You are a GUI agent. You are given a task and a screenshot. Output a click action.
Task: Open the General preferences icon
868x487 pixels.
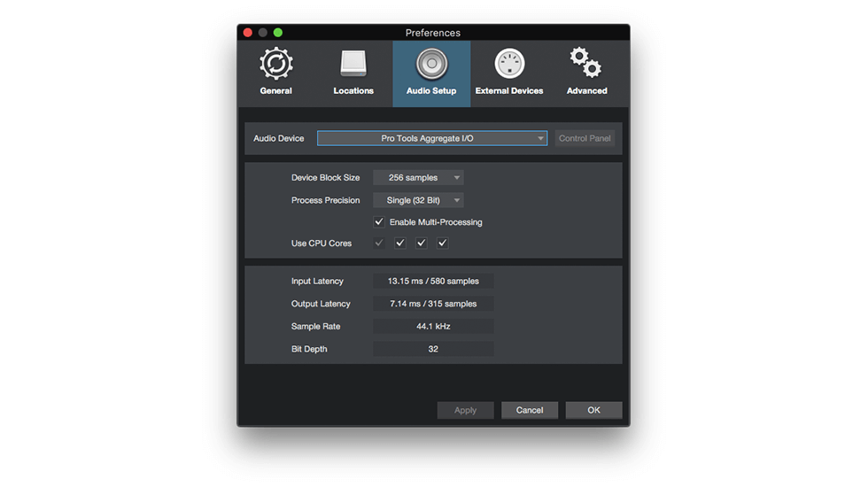276,65
